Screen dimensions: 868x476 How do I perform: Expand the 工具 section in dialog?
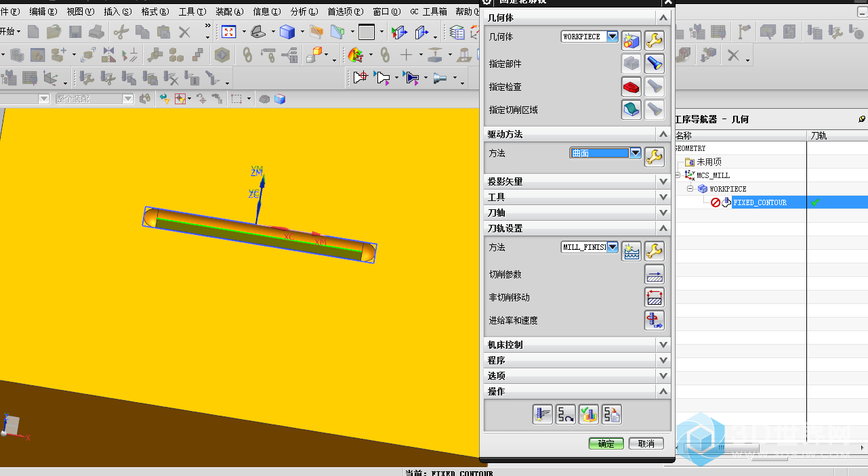point(663,197)
